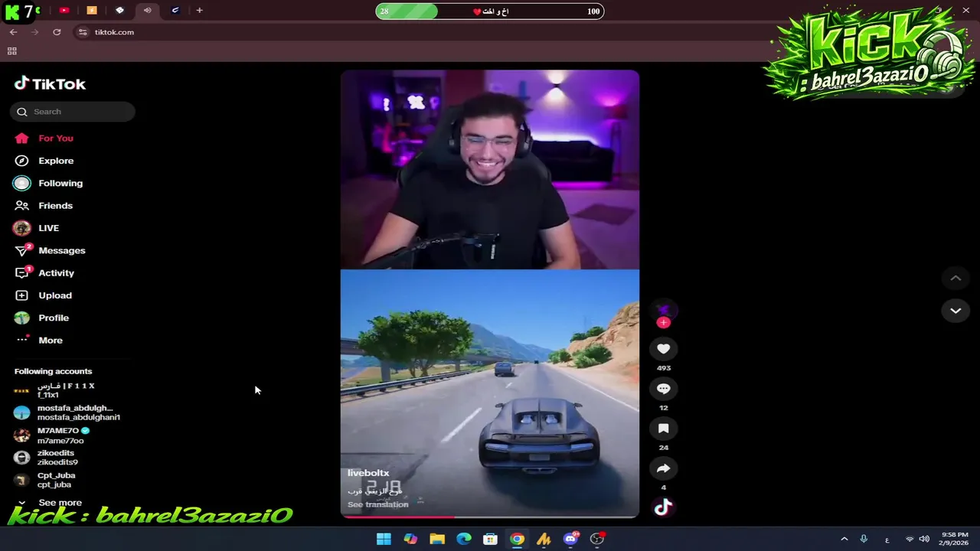Open Microsoft Store from the taskbar
The width and height of the screenshot is (980, 551).
click(490, 540)
